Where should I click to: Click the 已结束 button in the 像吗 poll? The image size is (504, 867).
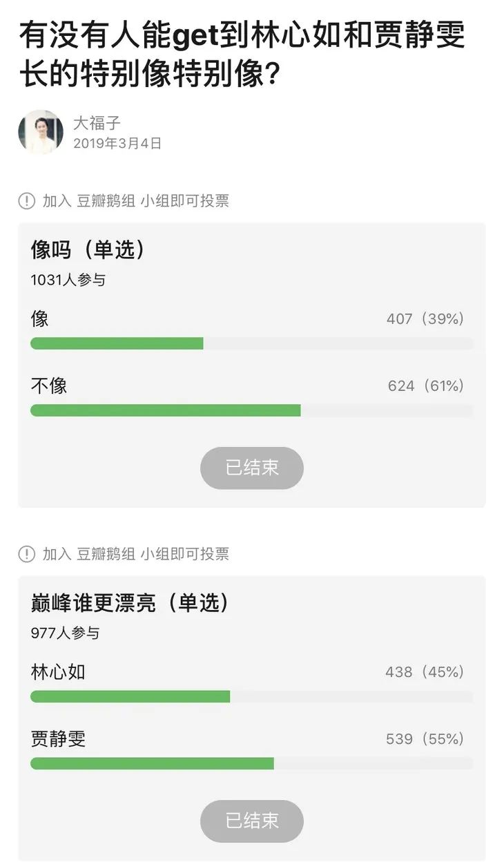[252, 468]
